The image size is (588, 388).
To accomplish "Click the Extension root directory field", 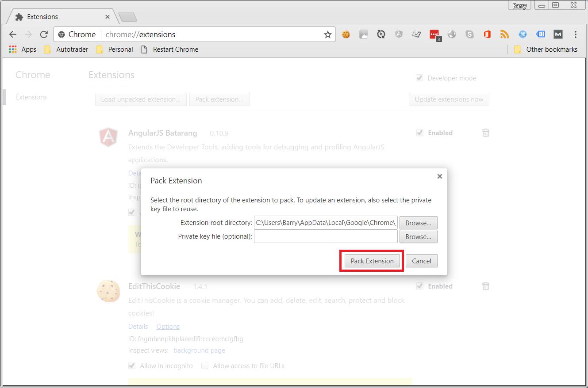I will tap(326, 223).
